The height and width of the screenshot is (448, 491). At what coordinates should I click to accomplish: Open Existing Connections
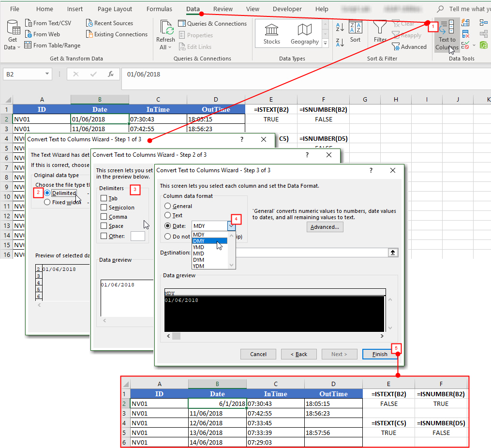pos(117,34)
